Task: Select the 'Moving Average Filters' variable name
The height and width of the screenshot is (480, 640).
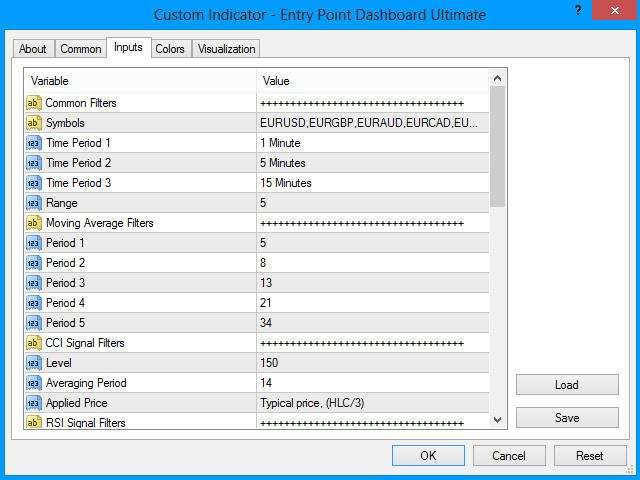Action: (x=100, y=223)
